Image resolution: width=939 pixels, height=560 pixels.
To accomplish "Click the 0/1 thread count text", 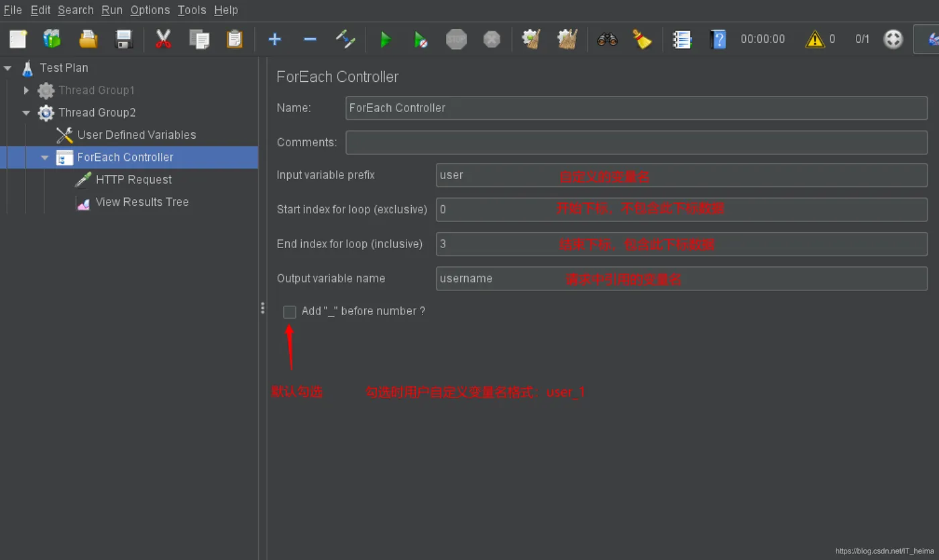I will 863,40.
